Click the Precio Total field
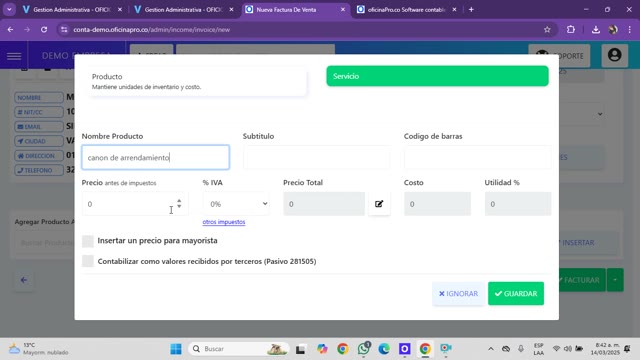The height and width of the screenshot is (360, 640). pyautogui.click(x=324, y=204)
